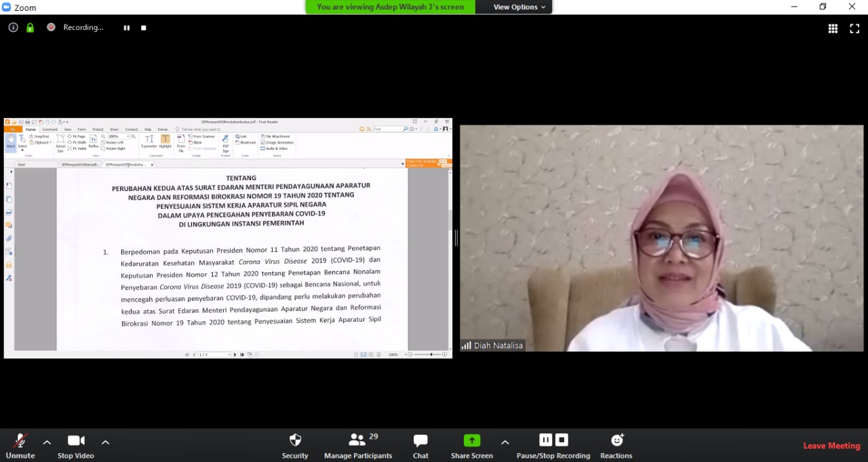
Task: Open Manage Participants panel
Action: [358, 446]
